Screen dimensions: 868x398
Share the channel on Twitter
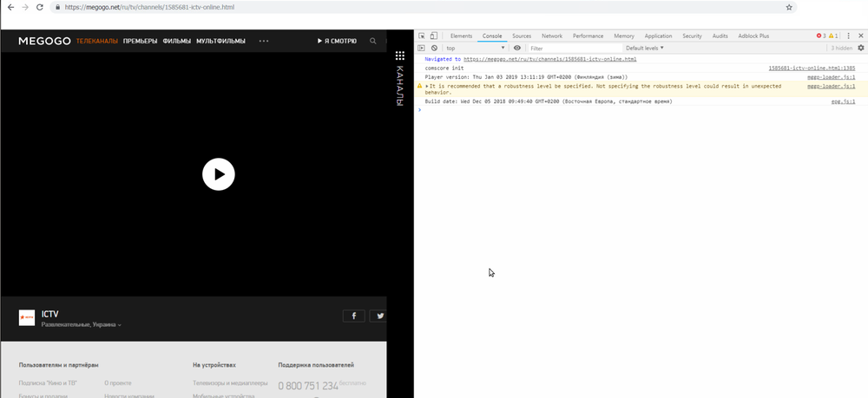[378, 316]
